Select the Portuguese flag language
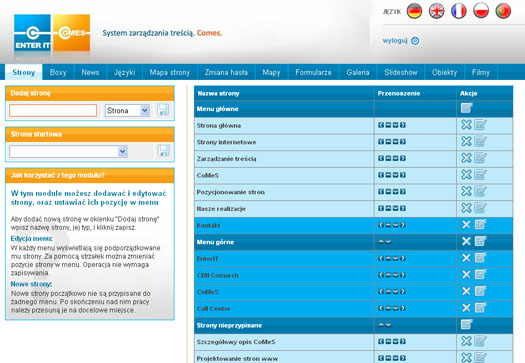Image resolution: width=525 pixels, height=363 pixels. click(503, 11)
